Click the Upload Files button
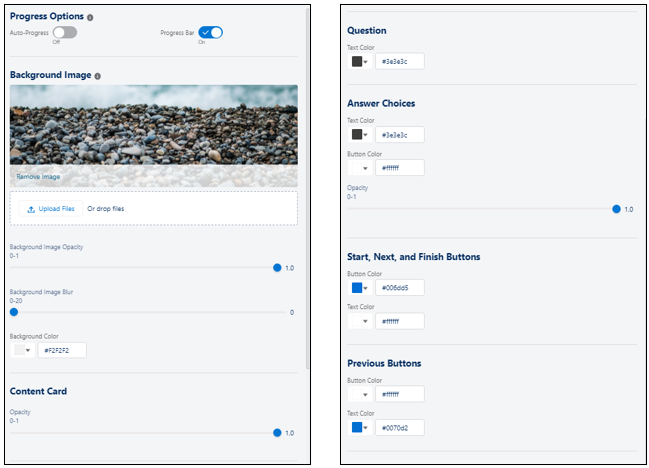 pos(50,209)
